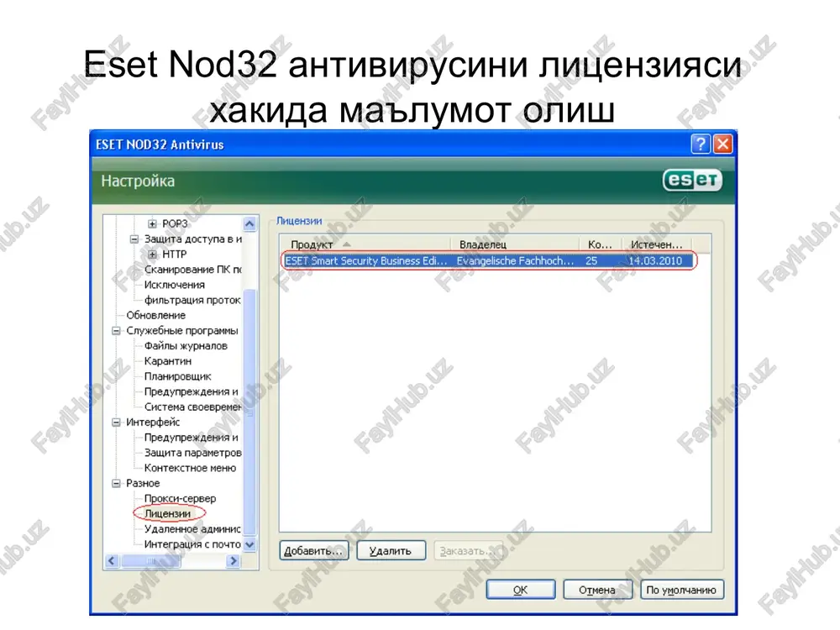The image size is (840, 630).
Task: Select Интеграция с почто tree item
Action: pyautogui.click(x=192, y=543)
